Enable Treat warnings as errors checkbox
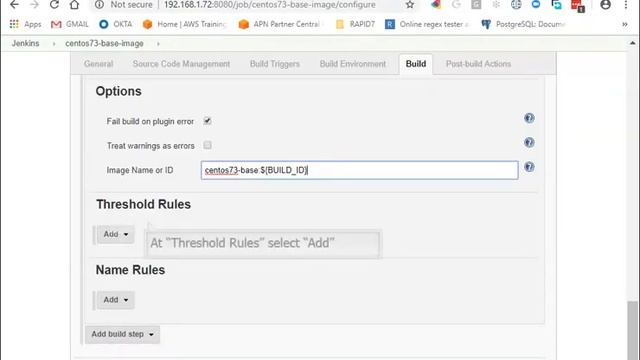 click(207, 145)
